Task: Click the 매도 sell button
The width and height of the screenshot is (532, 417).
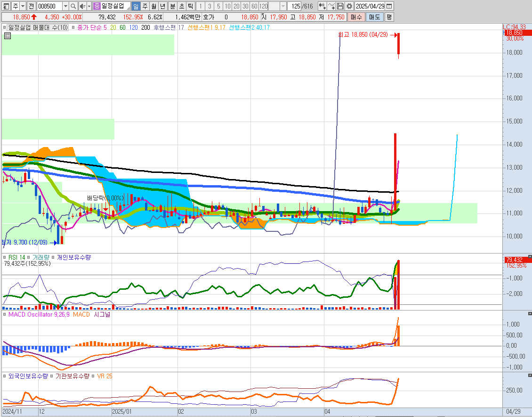Action: pyautogui.click(x=375, y=17)
